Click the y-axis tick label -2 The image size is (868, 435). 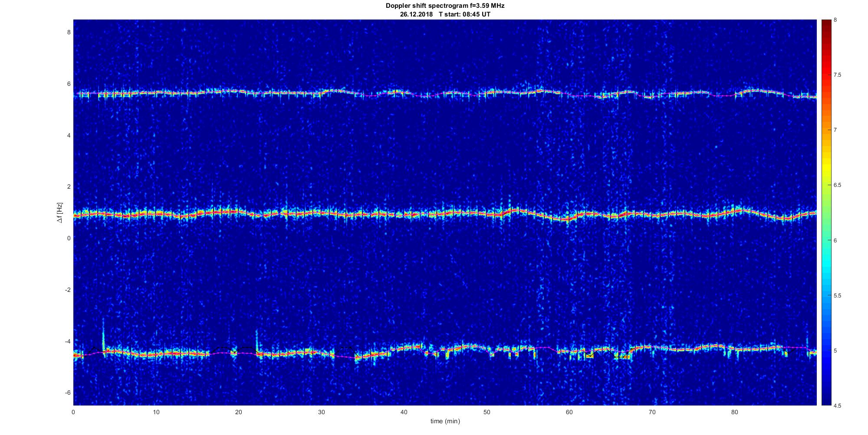(68, 290)
